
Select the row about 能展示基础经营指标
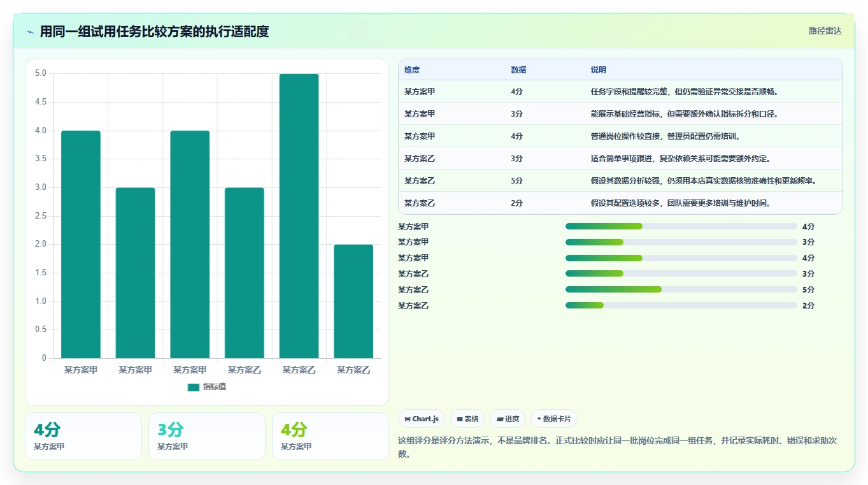[x=620, y=113]
